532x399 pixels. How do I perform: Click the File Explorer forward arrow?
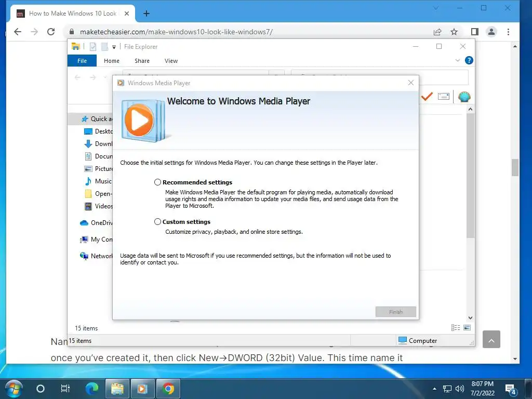pos(92,77)
